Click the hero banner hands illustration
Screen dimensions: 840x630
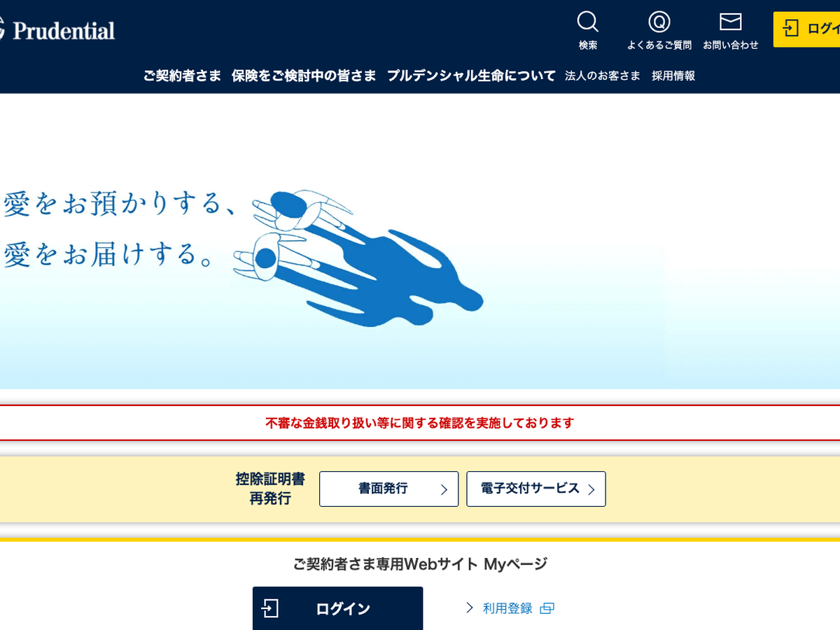357,259
